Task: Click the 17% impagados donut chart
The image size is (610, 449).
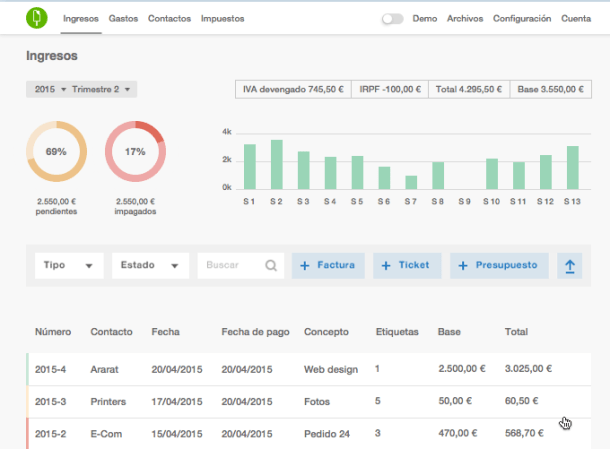Action: (135, 152)
